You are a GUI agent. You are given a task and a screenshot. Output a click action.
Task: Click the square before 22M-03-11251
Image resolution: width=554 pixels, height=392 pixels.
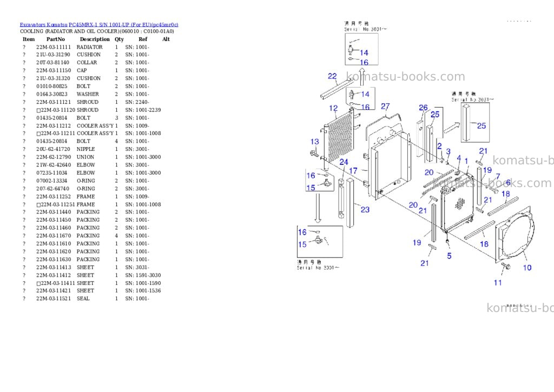coord(38,205)
